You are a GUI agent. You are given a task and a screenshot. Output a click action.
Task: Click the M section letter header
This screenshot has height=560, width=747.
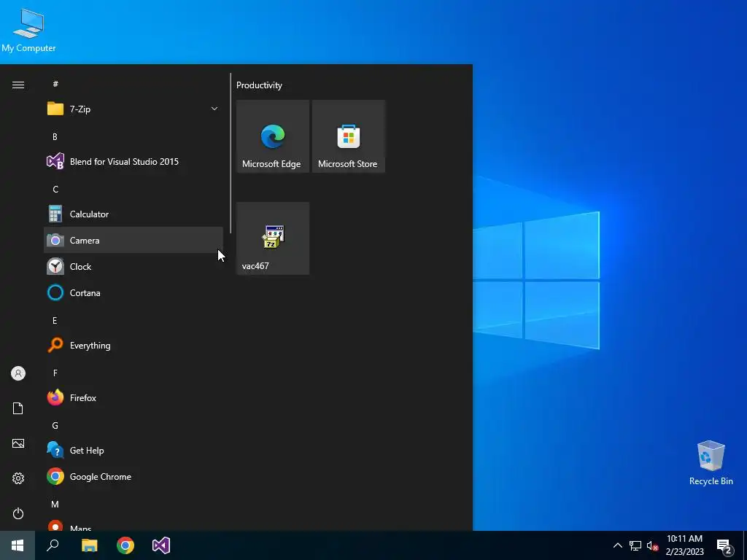[55, 504]
